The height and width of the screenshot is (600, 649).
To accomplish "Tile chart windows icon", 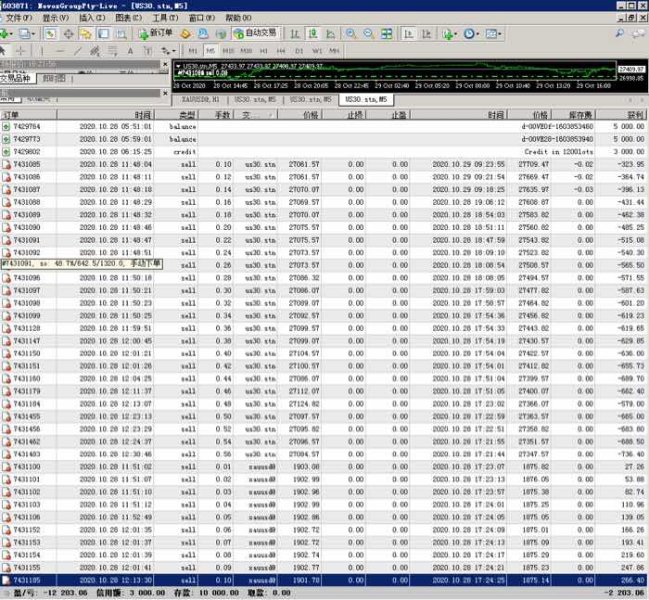I will pyautogui.click(x=387, y=34).
